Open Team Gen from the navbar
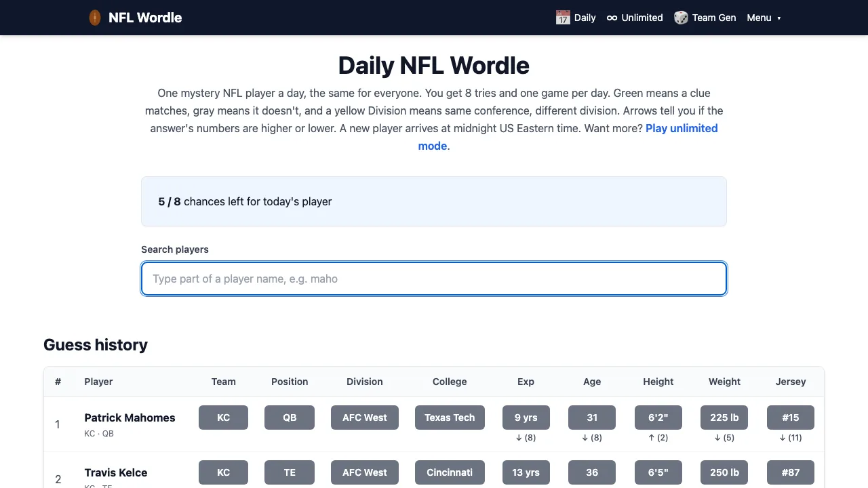This screenshot has height=488, width=868. tap(705, 18)
